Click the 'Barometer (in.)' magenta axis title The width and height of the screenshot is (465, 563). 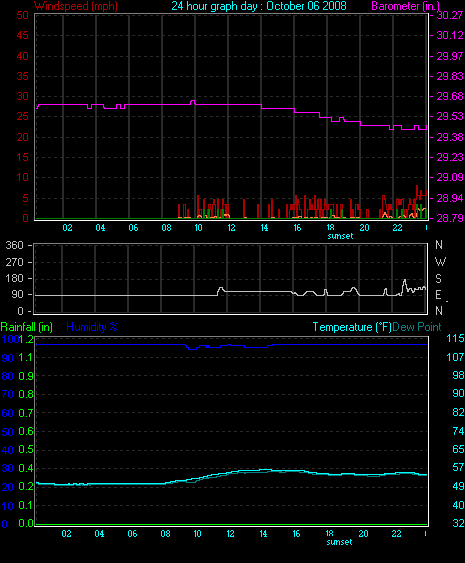tap(405, 6)
